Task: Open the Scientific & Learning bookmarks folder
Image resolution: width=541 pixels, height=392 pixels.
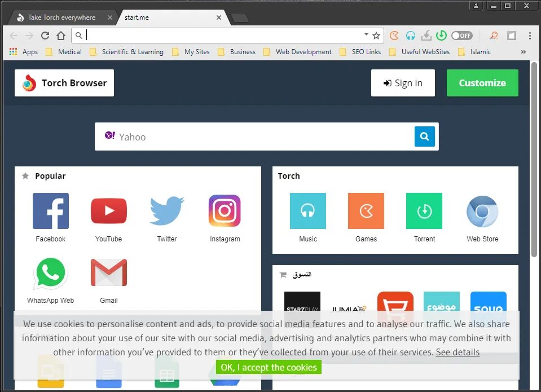Action: pos(126,52)
